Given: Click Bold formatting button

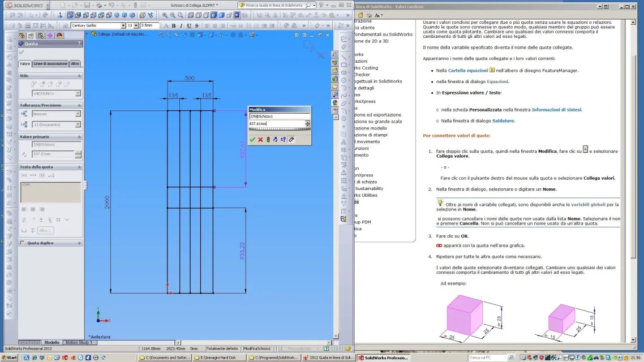Looking at the screenshot, I should coord(174,25).
